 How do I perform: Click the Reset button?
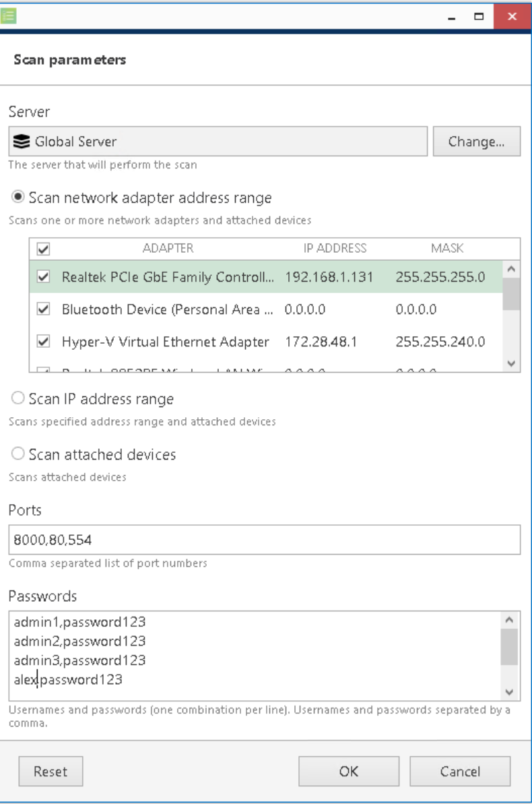coord(51,772)
